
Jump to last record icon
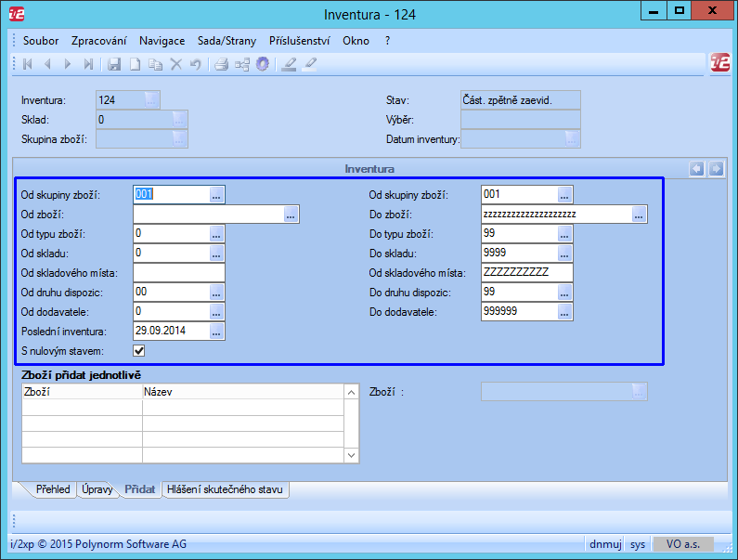[x=88, y=64]
